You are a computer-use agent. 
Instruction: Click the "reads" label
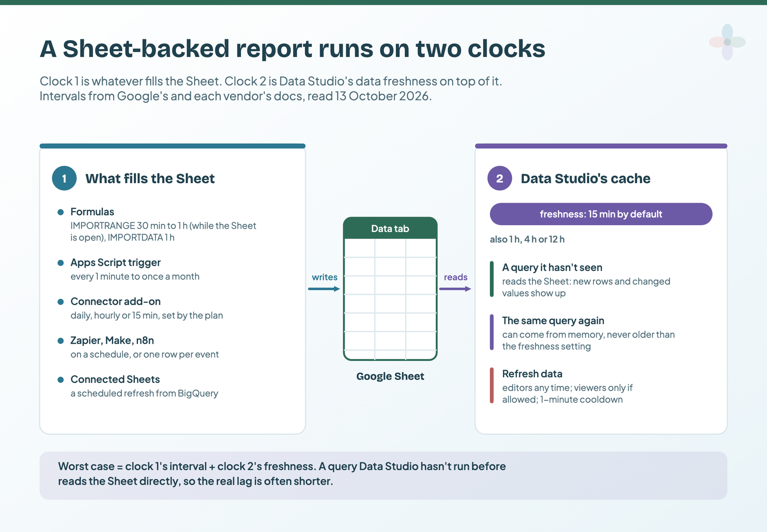(x=455, y=277)
